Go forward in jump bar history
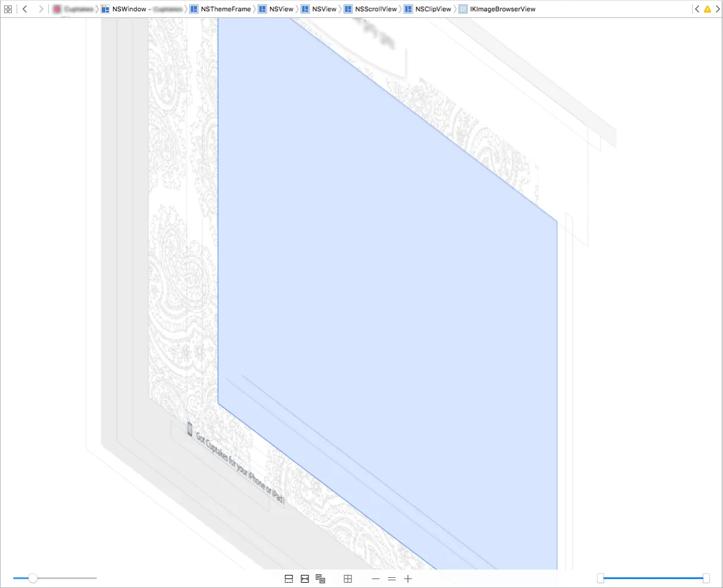Screen dimensions: 723x588 pos(41,9)
